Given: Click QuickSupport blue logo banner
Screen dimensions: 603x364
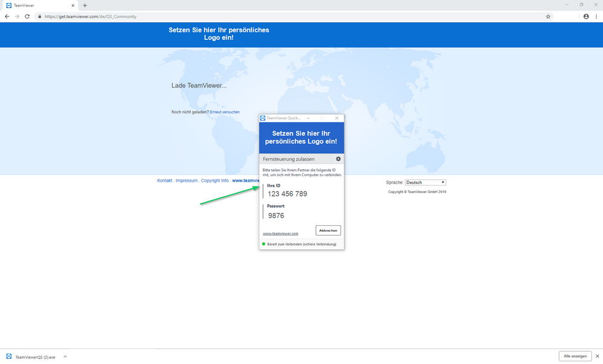Looking at the screenshot, I should pyautogui.click(x=301, y=138).
